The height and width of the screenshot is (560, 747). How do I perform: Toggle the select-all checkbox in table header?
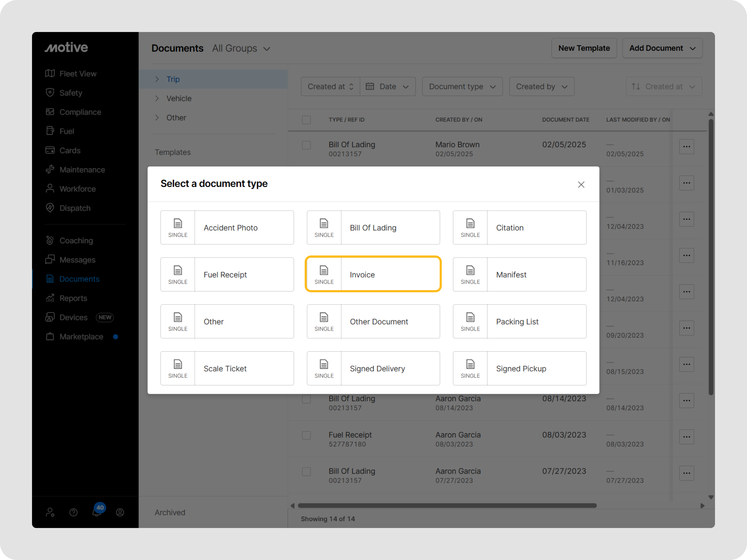coord(306,120)
